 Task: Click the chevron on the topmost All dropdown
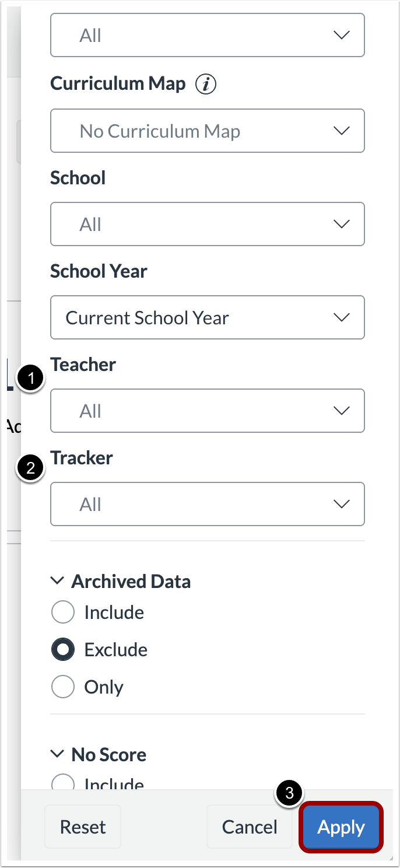[x=341, y=35]
